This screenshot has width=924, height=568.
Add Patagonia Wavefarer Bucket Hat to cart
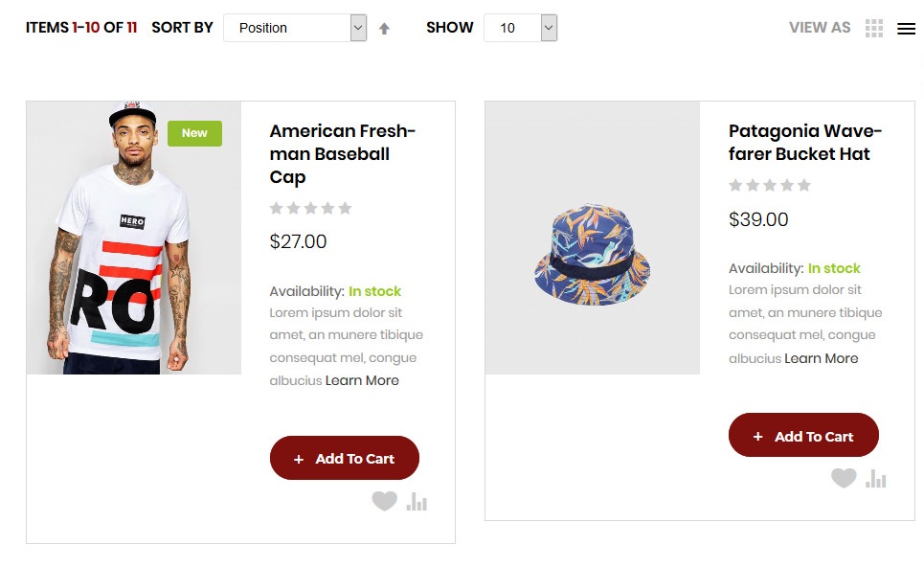click(803, 436)
